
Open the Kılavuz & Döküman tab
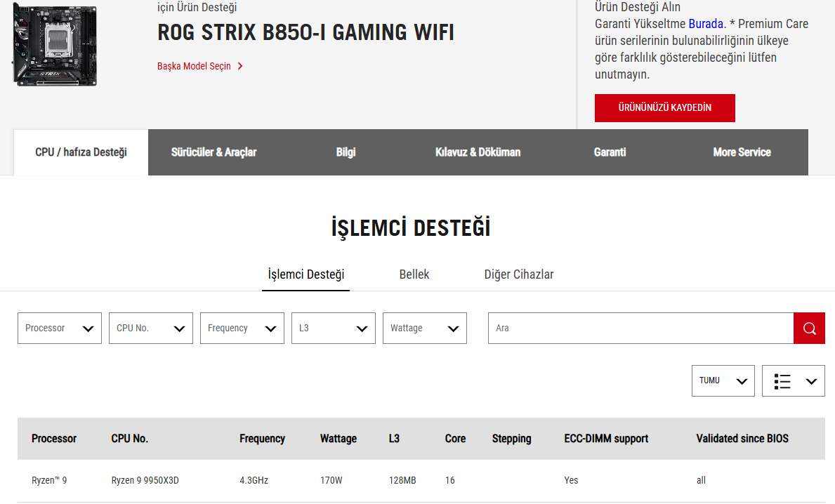point(478,152)
